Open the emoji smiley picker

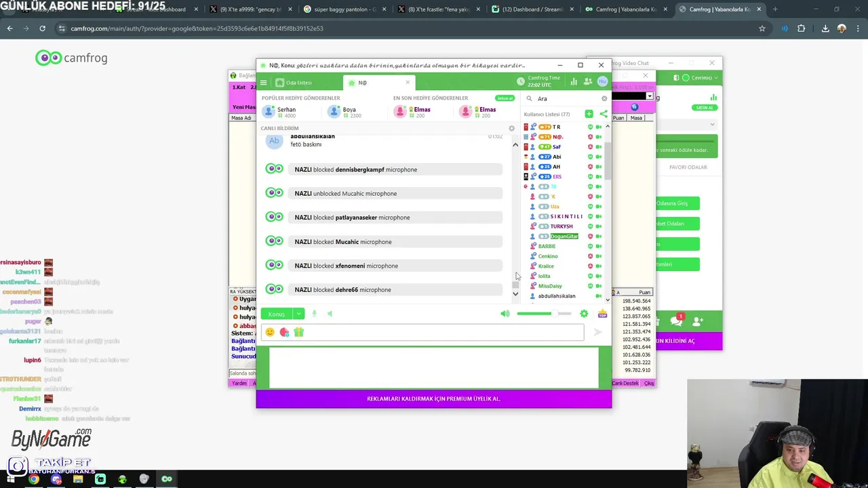coord(270,332)
